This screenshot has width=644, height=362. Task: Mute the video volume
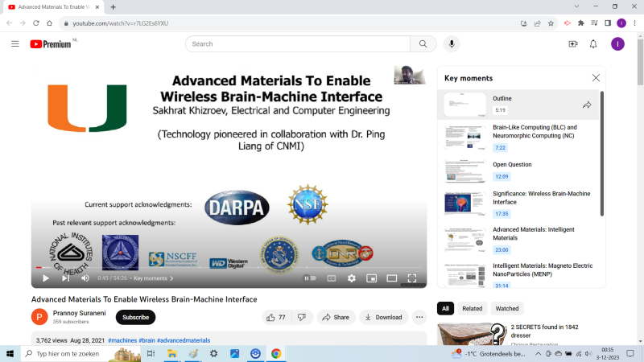(x=85, y=278)
